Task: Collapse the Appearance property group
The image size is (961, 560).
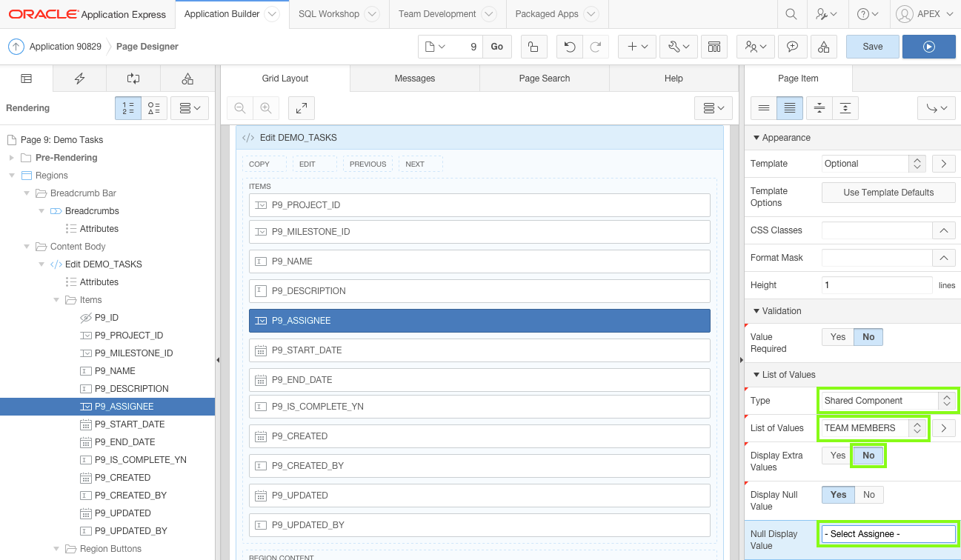Action: (x=757, y=138)
